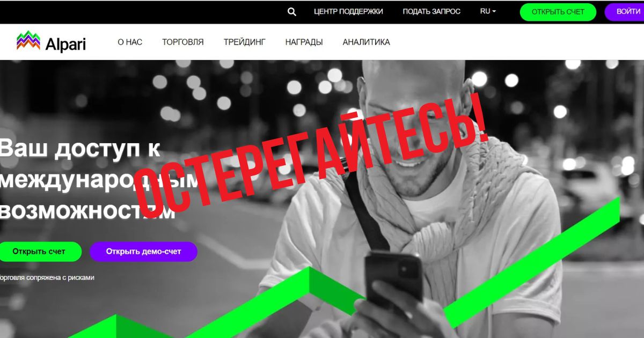Click the Alpari zigzag logo icon
The image size is (644, 338).
click(x=28, y=41)
